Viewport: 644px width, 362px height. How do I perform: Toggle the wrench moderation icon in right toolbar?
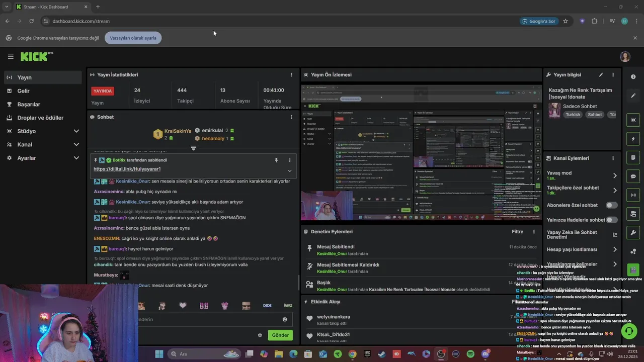[633, 233]
